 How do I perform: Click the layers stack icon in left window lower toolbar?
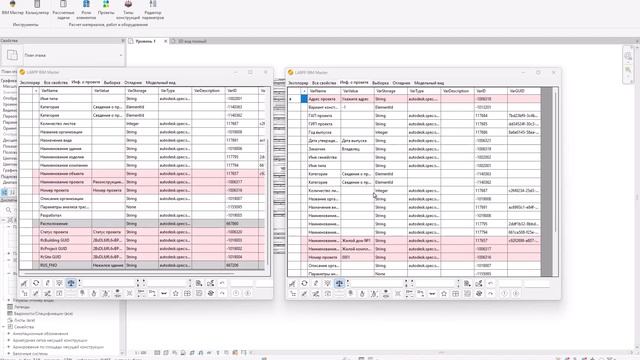(211, 293)
